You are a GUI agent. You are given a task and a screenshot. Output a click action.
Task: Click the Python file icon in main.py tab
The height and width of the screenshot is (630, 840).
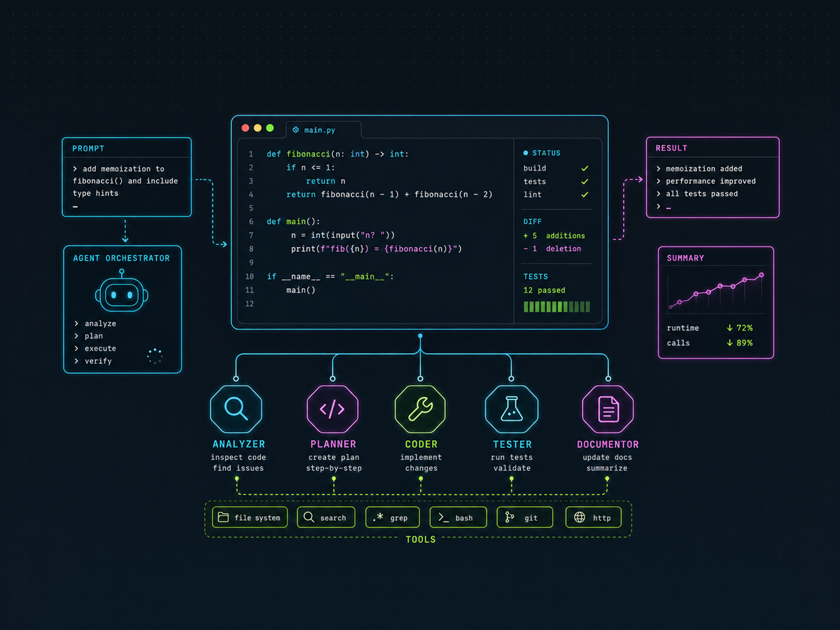tap(296, 130)
